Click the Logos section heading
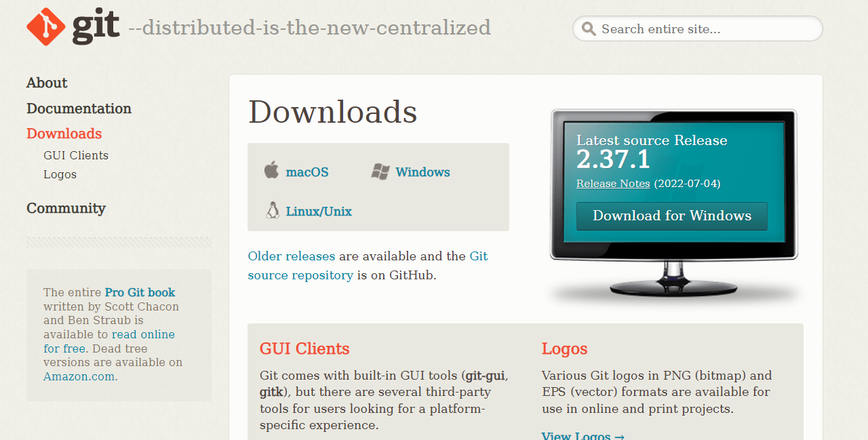 564,349
